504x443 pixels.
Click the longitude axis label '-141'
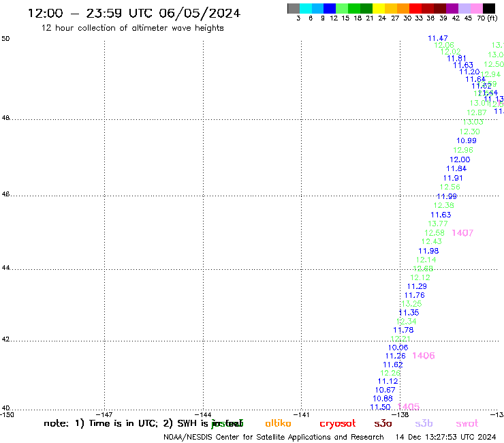tap(301, 415)
